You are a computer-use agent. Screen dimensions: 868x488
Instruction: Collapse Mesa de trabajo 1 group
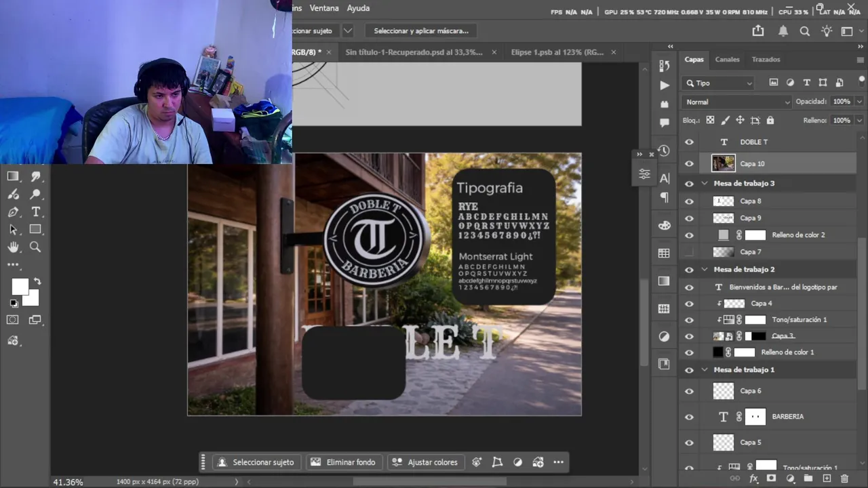coord(705,370)
